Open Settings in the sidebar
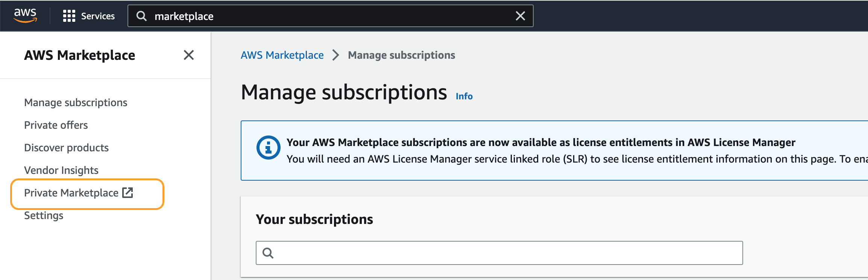 click(44, 215)
